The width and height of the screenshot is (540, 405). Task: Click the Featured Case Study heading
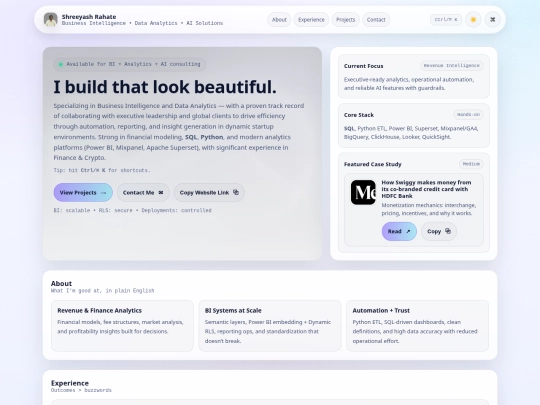coord(373,164)
